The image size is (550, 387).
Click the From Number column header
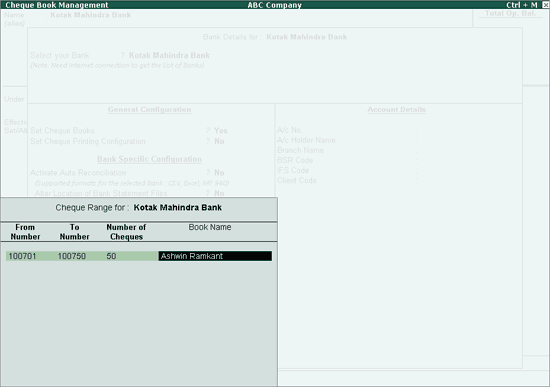(x=25, y=232)
